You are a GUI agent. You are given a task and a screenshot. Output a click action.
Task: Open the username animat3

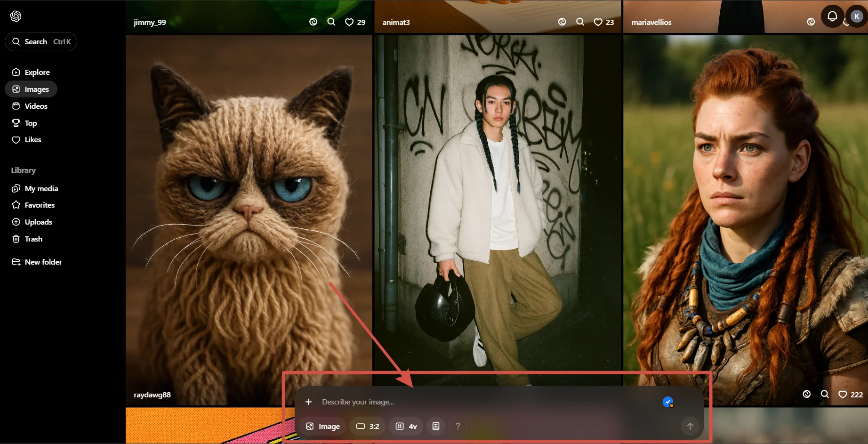coord(396,22)
